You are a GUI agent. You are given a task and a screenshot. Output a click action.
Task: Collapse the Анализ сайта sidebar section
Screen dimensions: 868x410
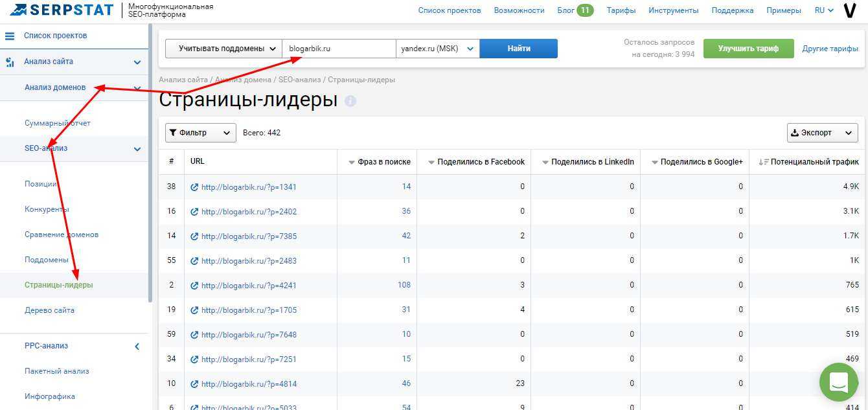(137, 62)
